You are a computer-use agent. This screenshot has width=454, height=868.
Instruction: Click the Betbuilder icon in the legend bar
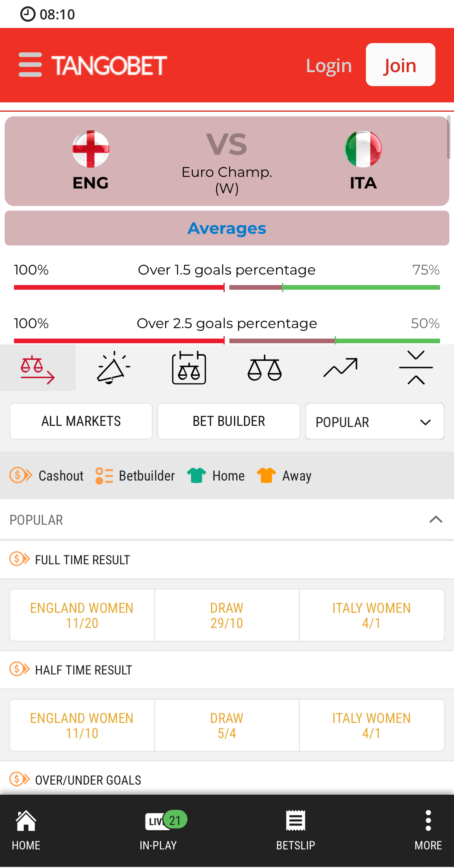click(104, 475)
